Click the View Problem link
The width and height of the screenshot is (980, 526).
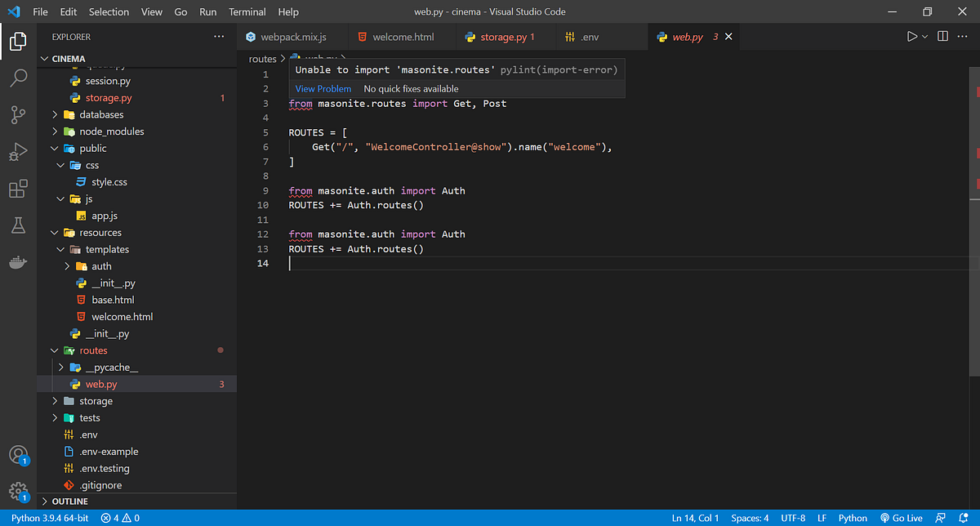[323, 88]
